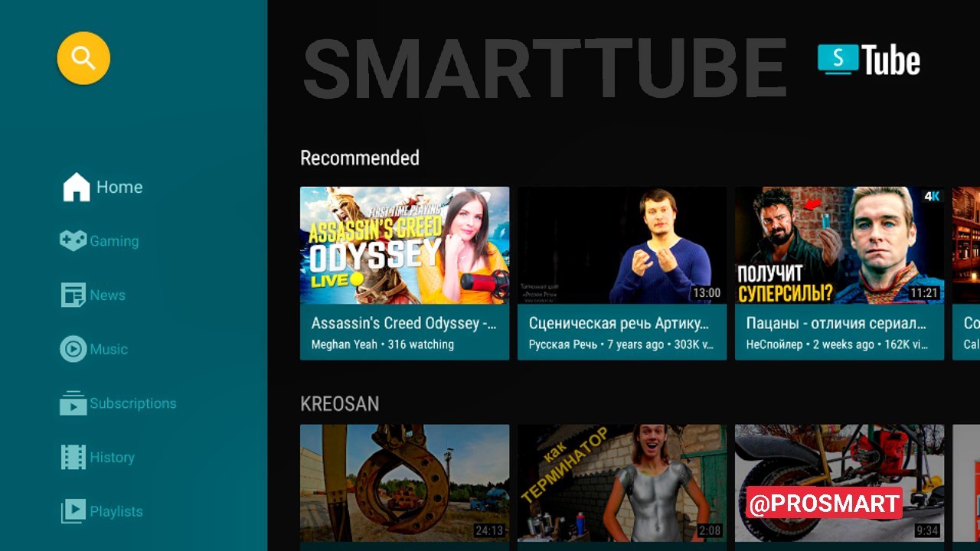This screenshot has height=551, width=980.
Task: Select the 'Assassin's Creed Odyssey -...' title
Action: pyautogui.click(x=404, y=323)
